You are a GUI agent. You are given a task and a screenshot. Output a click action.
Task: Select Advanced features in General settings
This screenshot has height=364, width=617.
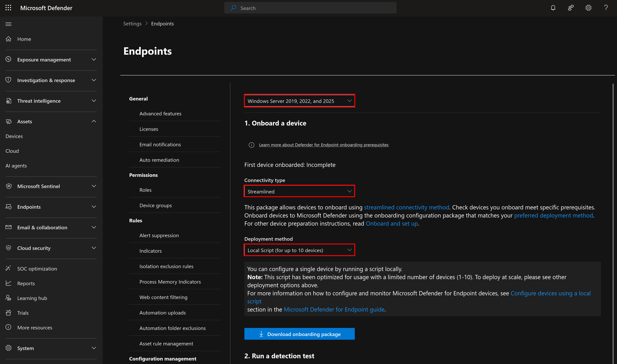(160, 114)
